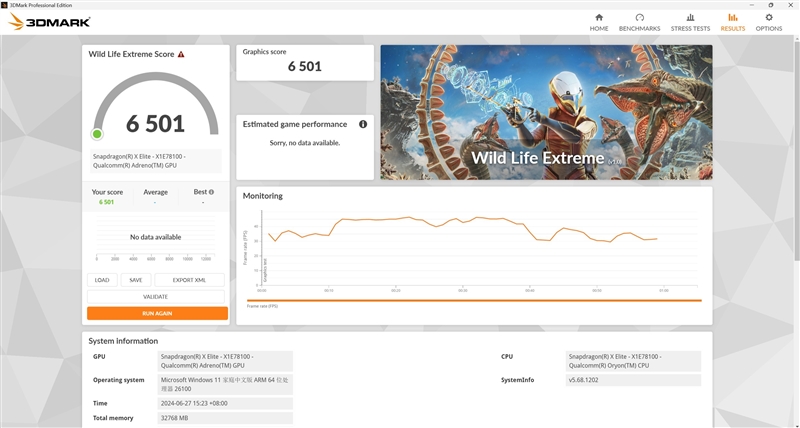
Task: Click the LOAD button
Action: click(102, 280)
